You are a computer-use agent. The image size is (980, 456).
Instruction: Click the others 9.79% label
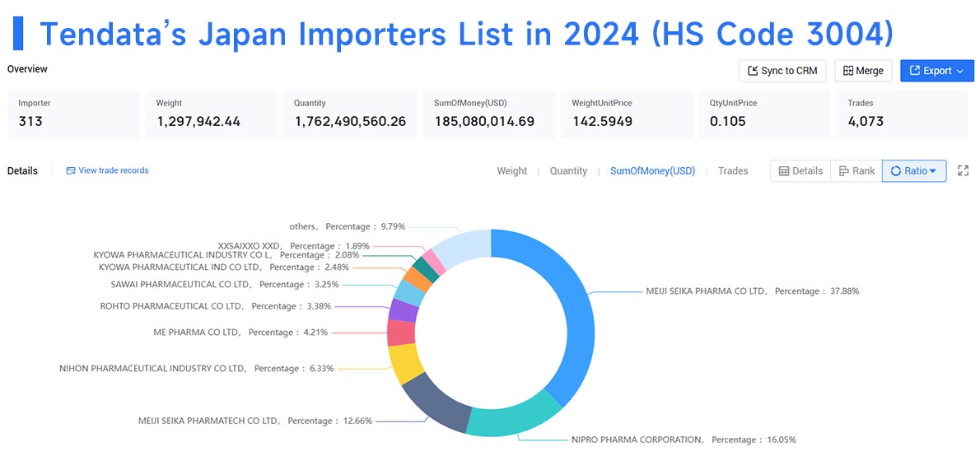[347, 226]
